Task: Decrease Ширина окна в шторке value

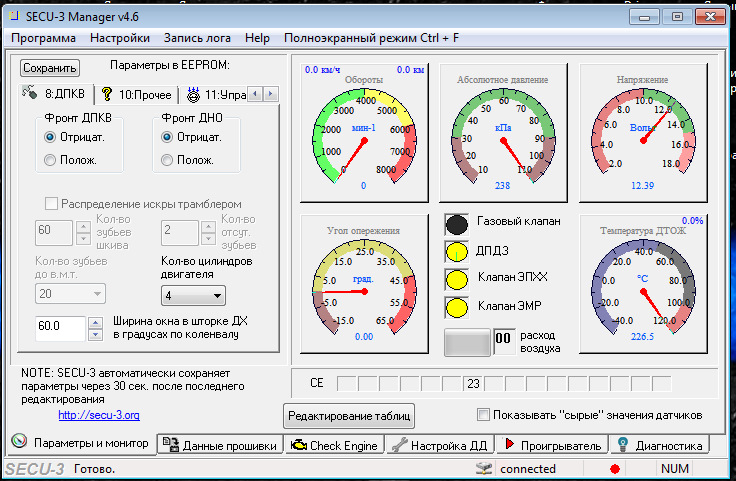Action: pyautogui.click(x=95, y=335)
